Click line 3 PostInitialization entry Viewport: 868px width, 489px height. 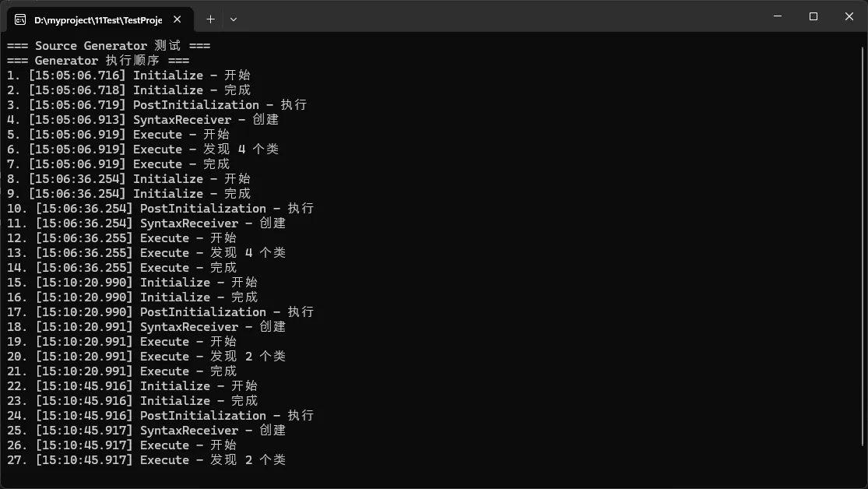pos(195,105)
